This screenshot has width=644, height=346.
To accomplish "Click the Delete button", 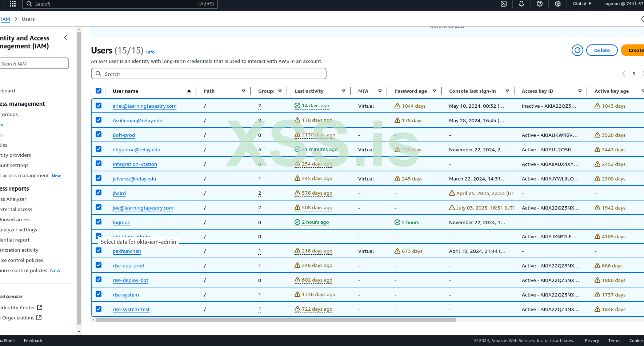I will coord(601,50).
